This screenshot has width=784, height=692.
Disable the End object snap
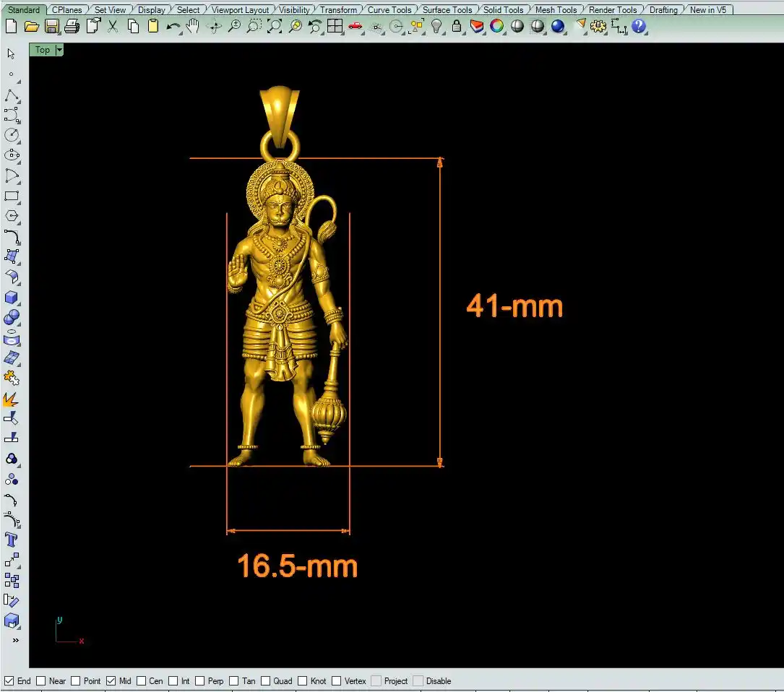coord(9,680)
